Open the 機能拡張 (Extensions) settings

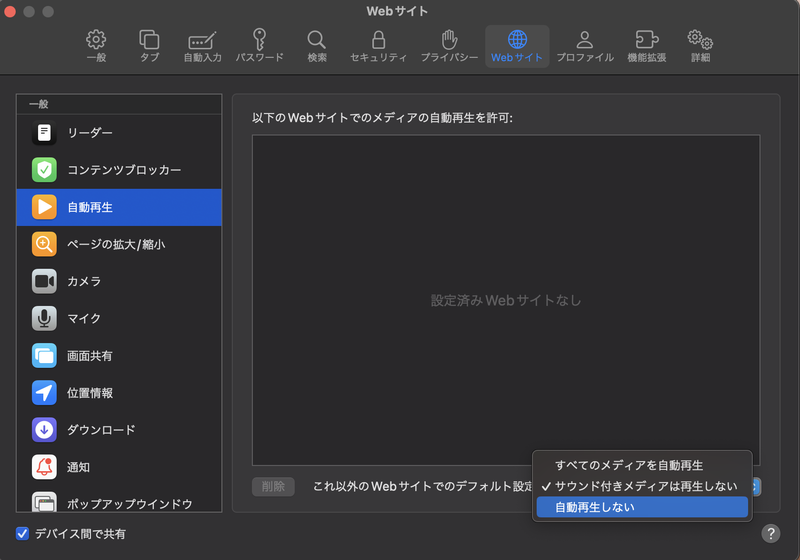[646, 46]
